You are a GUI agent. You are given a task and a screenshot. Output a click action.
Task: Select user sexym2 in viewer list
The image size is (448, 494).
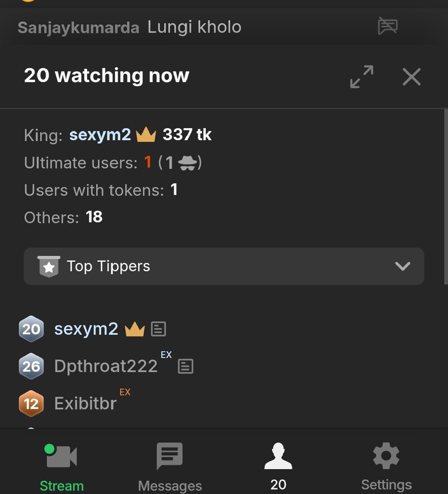pyautogui.click(x=86, y=329)
